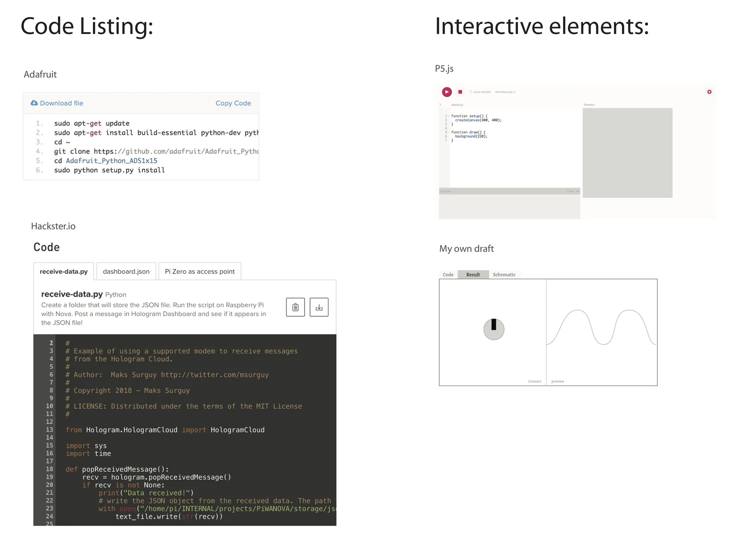
Task: Open the Schematic tab in my draft
Action: click(x=504, y=274)
